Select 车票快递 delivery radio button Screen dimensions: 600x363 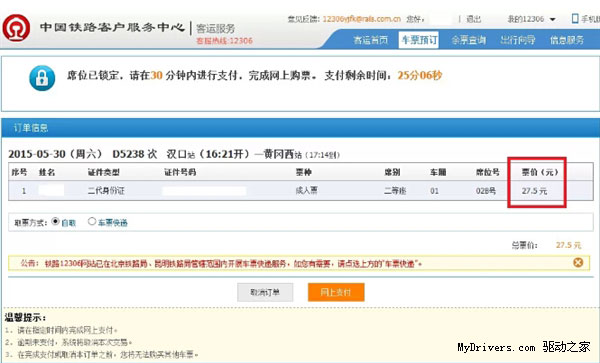coord(92,221)
